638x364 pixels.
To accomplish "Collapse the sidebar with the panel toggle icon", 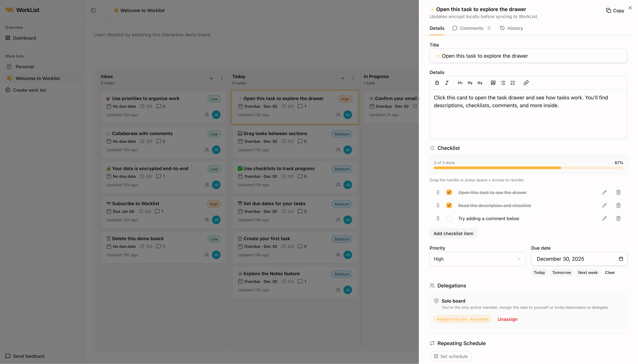I will click(93, 10).
